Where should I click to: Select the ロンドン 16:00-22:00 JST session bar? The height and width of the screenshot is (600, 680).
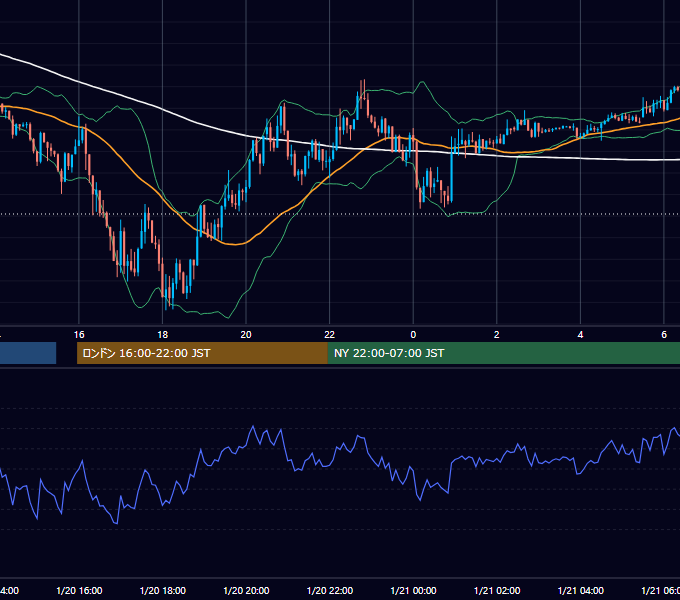click(x=202, y=353)
